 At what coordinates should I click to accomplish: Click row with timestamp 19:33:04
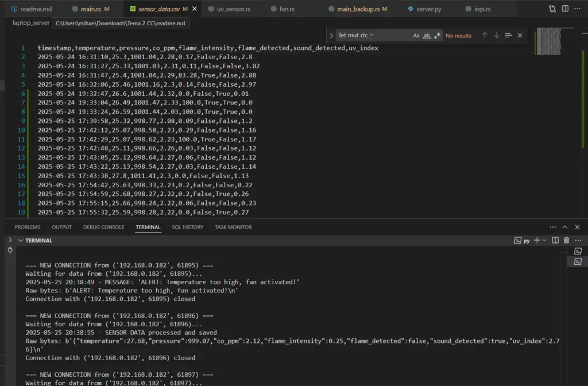pos(145,103)
